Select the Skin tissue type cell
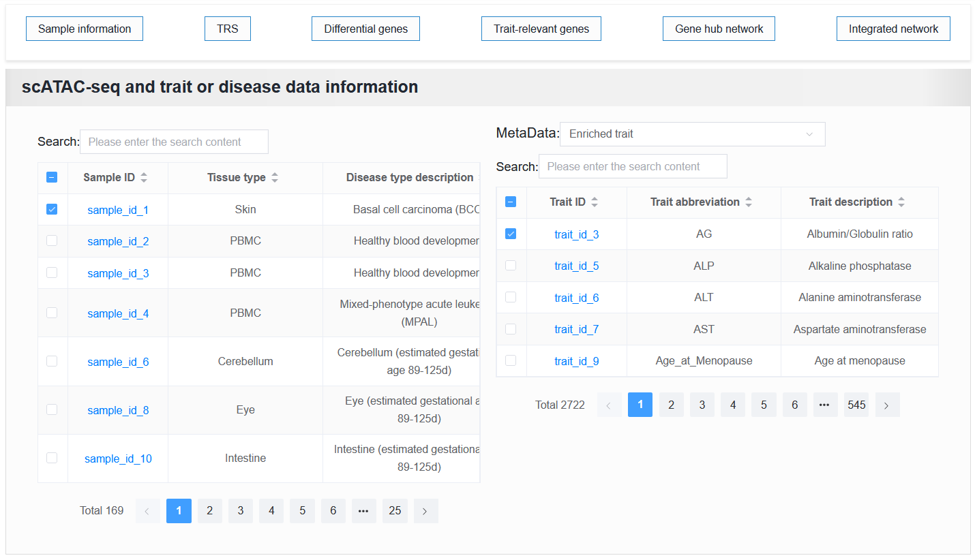This screenshot has width=975, height=560. 245,209
